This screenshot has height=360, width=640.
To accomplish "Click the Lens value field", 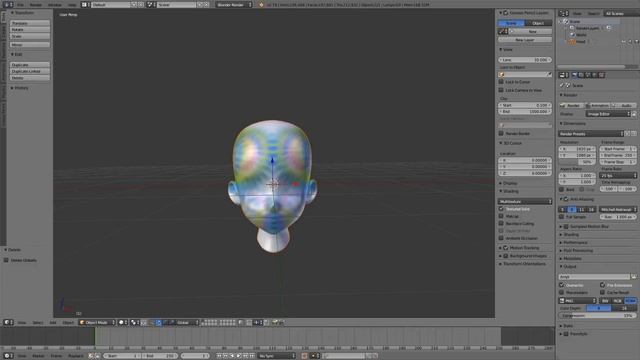I will [x=525, y=60].
